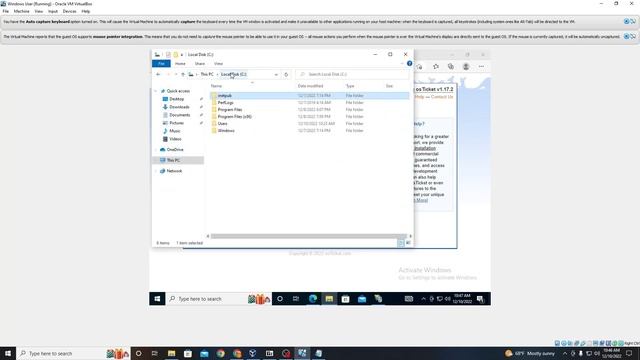
Task: Open File Explorer help
Action: 409,63
